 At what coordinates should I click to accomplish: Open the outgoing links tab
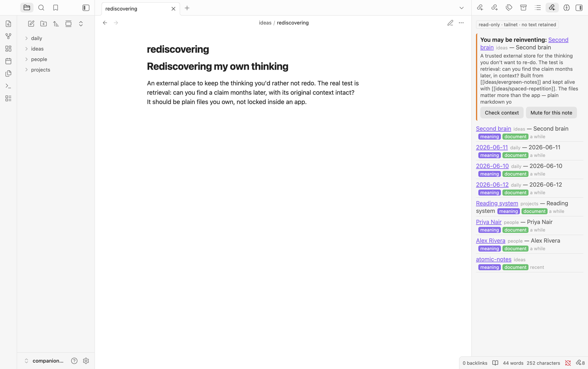[x=495, y=8]
